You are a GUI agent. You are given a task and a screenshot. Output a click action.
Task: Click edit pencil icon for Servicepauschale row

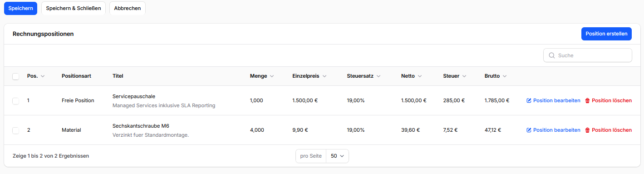click(529, 101)
